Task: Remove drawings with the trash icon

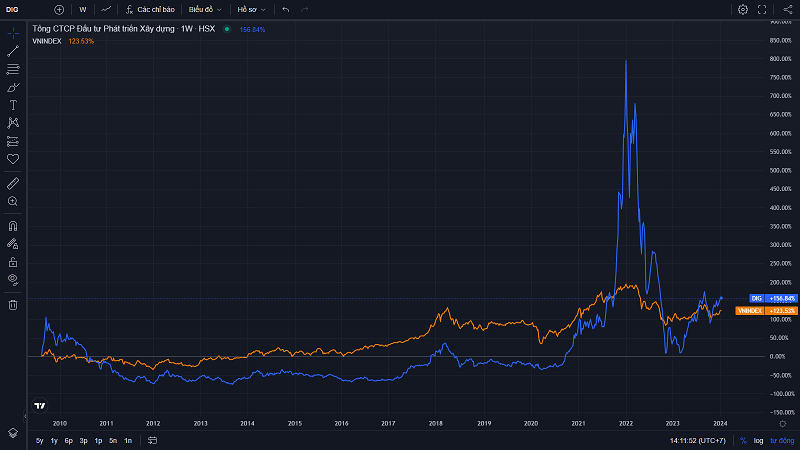Action: pos(13,304)
